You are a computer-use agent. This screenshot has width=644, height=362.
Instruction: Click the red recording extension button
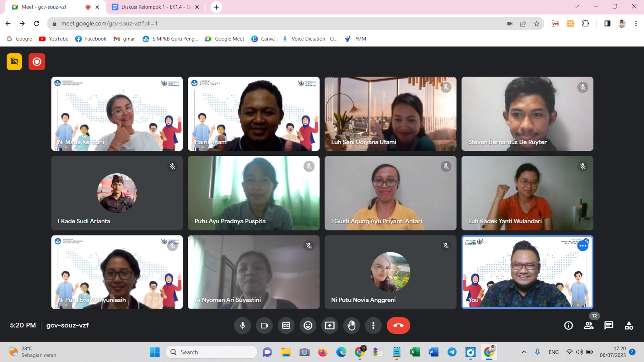pos(37,62)
